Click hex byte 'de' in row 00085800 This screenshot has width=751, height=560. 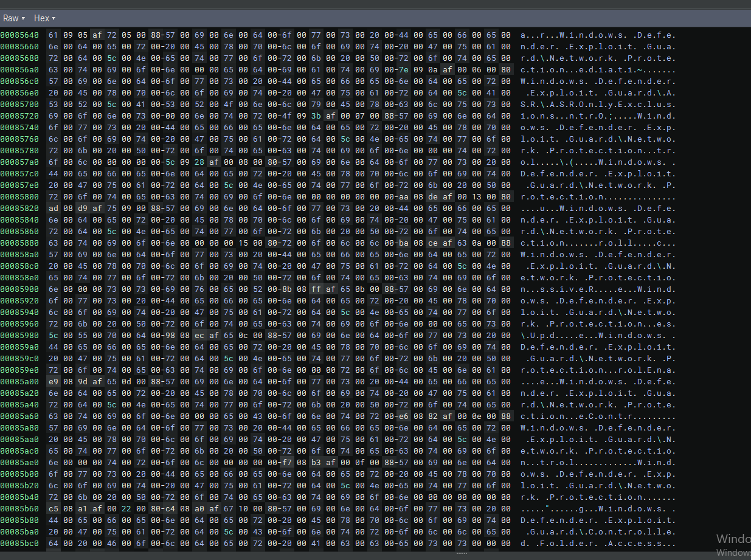pyautogui.click(x=432, y=196)
